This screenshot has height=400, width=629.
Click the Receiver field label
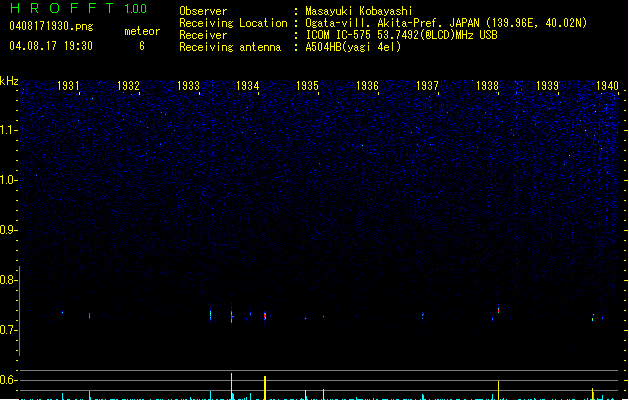point(203,35)
